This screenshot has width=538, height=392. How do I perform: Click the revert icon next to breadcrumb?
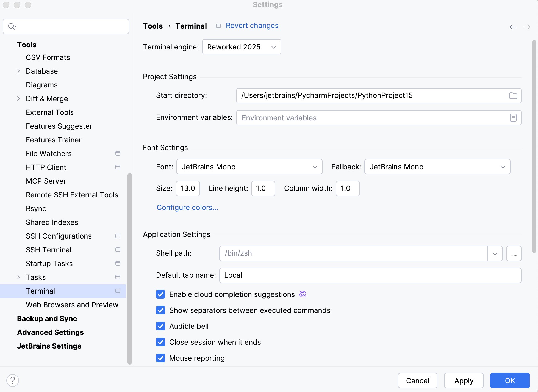(218, 26)
